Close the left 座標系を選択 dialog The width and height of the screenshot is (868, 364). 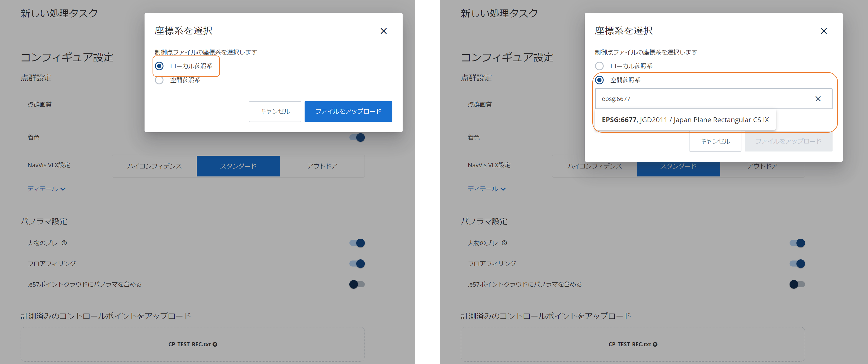[384, 31]
